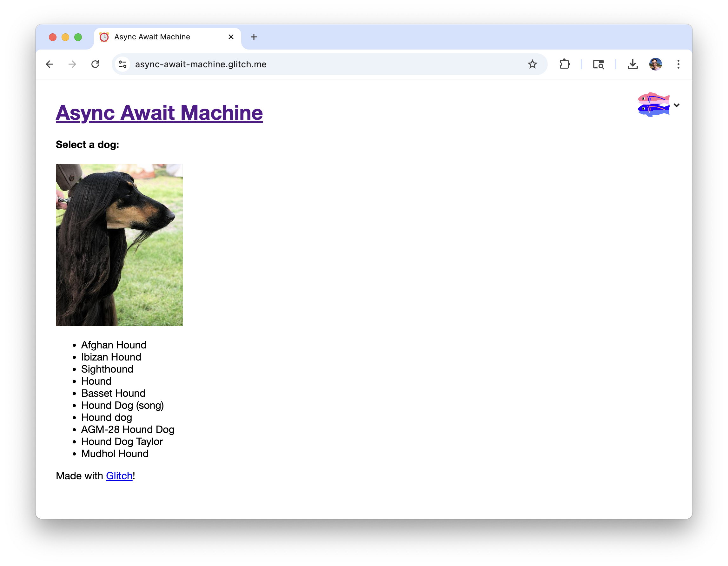Click the Glitch fish logo

[x=653, y=104]
